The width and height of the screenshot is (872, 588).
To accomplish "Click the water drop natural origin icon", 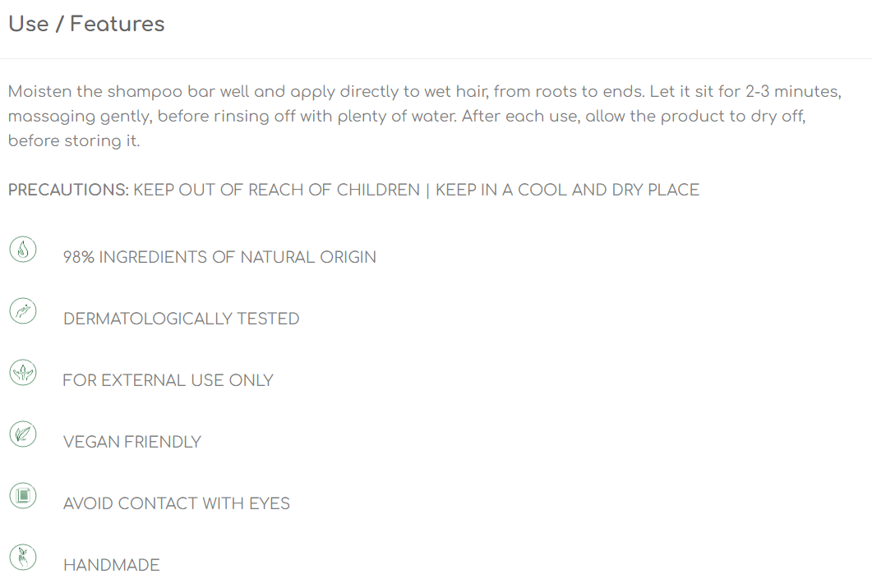I will [x=23, y=250].
